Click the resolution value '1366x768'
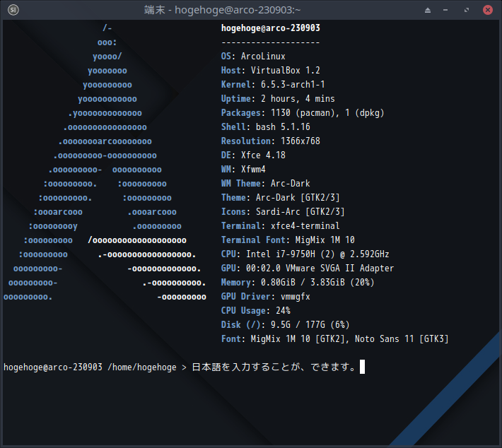The width and height of the screenshot is (502, 448). [x=300, y=141]
